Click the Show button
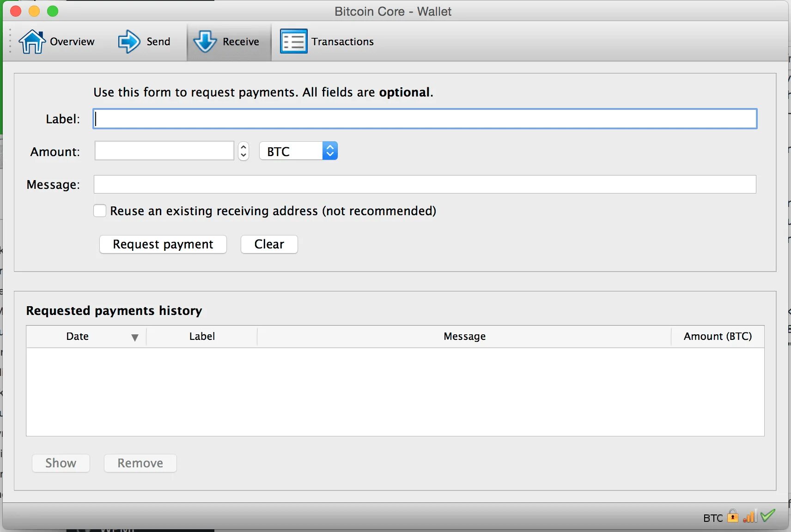This screenshot has height=532, width=791. tap(61, 463)
